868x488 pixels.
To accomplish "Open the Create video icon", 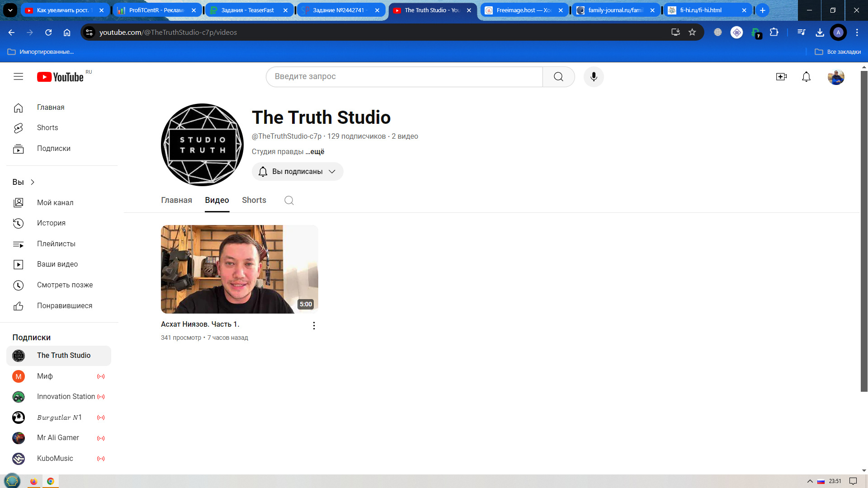I will point(781,77).
